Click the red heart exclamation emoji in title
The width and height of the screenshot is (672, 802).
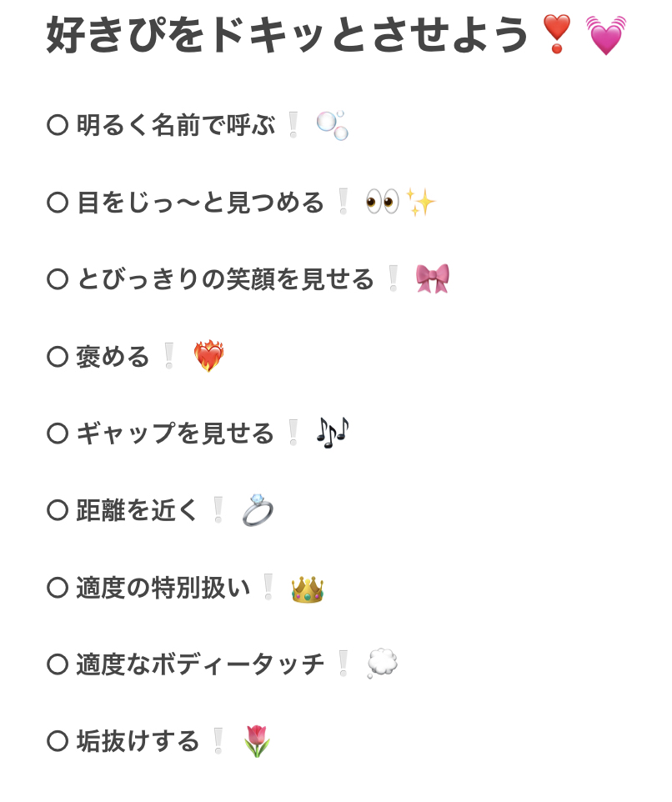pyautogui.click(x=556, y=33)
